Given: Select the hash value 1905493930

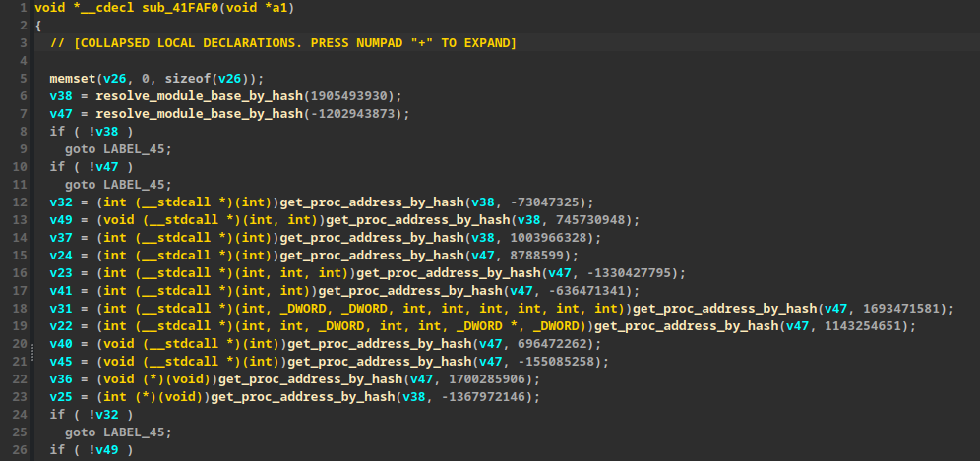Looking at the screenshot, I should tap(348, 96).
